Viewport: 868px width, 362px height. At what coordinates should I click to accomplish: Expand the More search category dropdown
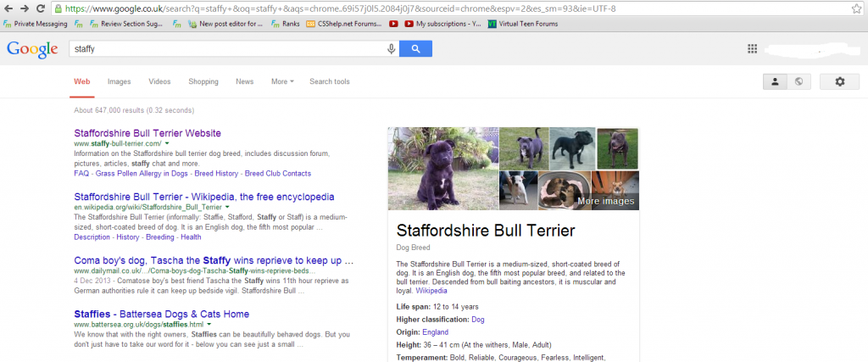282,81
